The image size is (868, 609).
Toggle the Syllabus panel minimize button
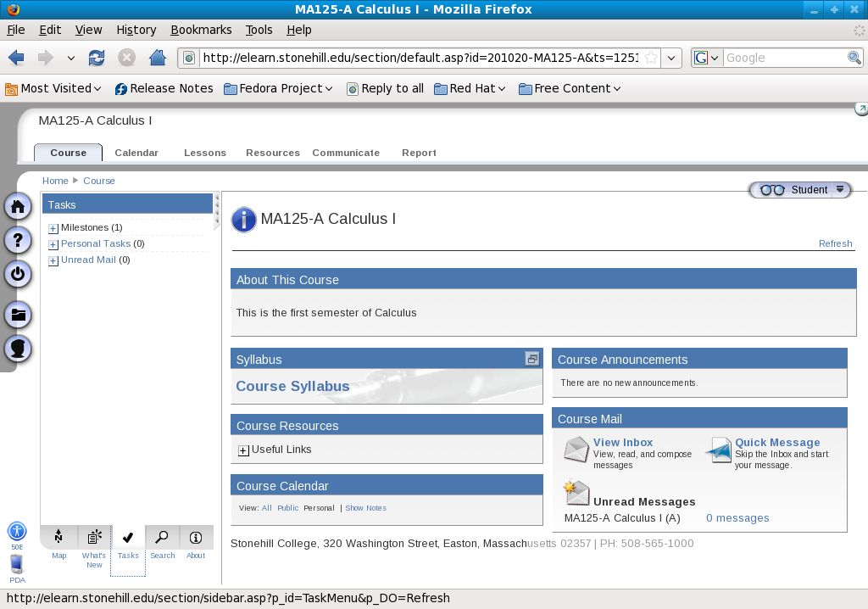pos(531,359)
